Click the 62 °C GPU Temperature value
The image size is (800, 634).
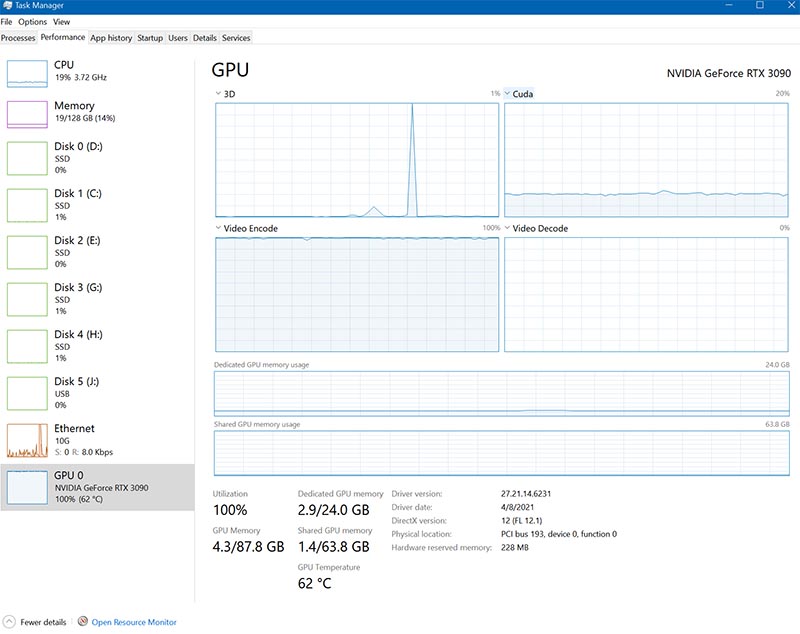[x=314, y=583]
